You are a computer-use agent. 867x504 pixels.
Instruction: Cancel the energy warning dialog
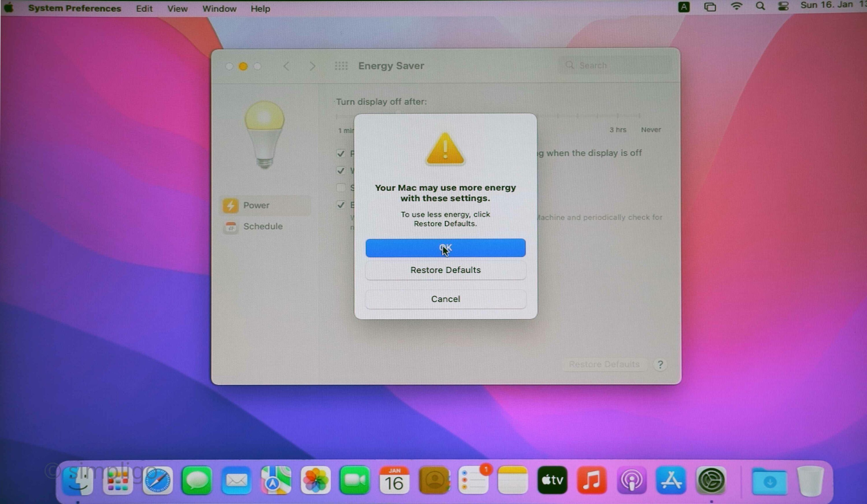pyautogui.click(x=445, y=299)
